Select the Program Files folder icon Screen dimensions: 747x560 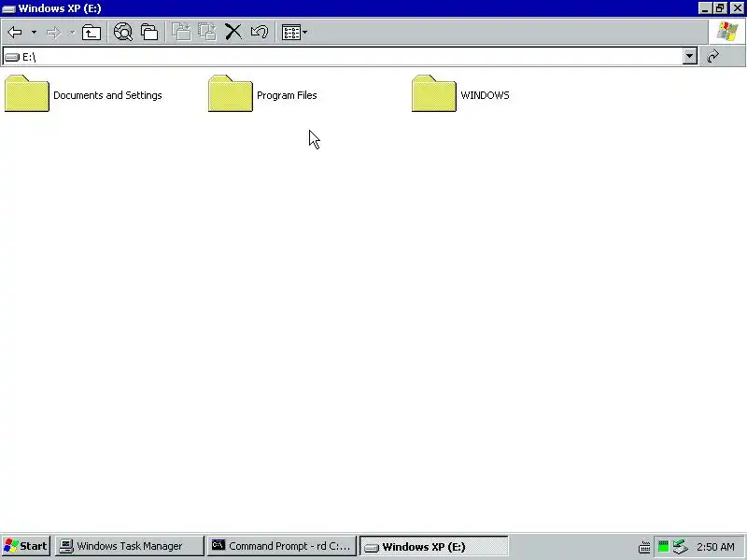(x=230, y=93)
